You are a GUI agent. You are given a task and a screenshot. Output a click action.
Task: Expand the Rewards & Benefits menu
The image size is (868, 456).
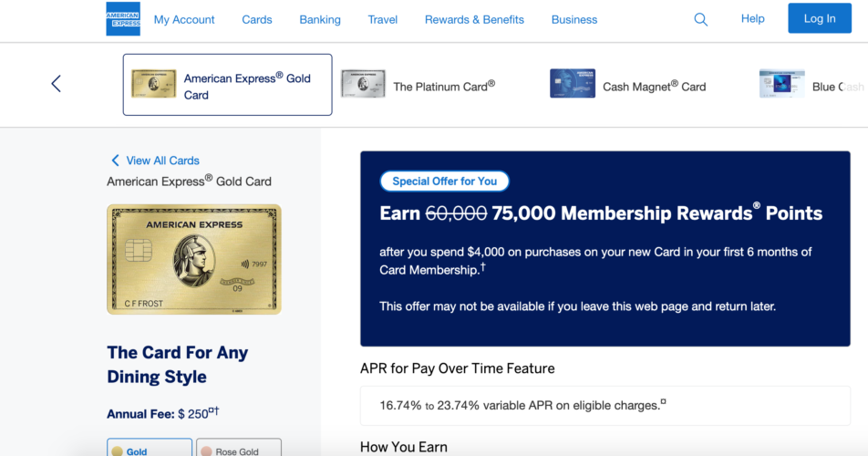[474, 19]
